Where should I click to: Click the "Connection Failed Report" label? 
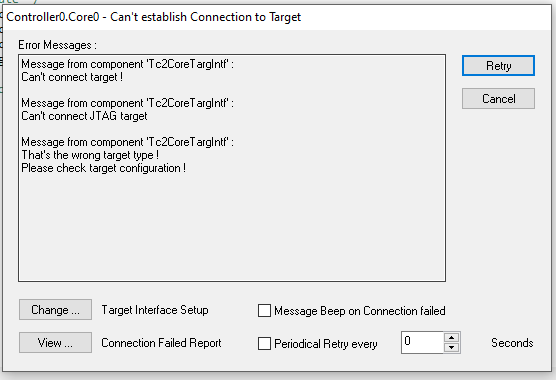click(161, 343)
